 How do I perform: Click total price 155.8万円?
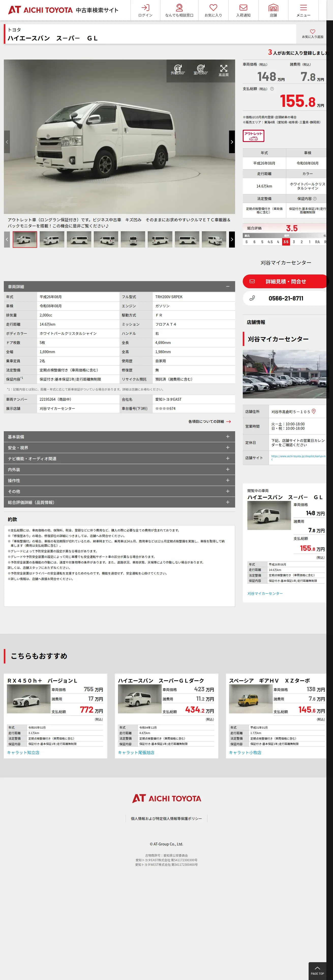tap(302, 101)
